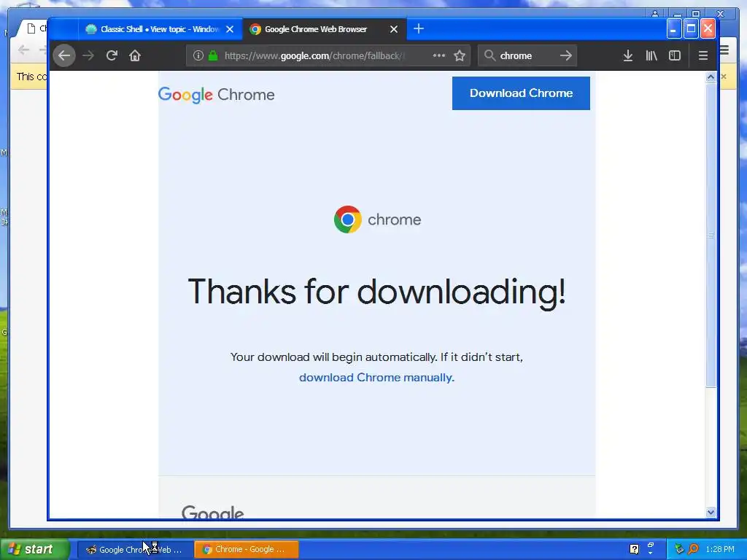
Task: Click the Google footer logo
Action: point(212,512)
